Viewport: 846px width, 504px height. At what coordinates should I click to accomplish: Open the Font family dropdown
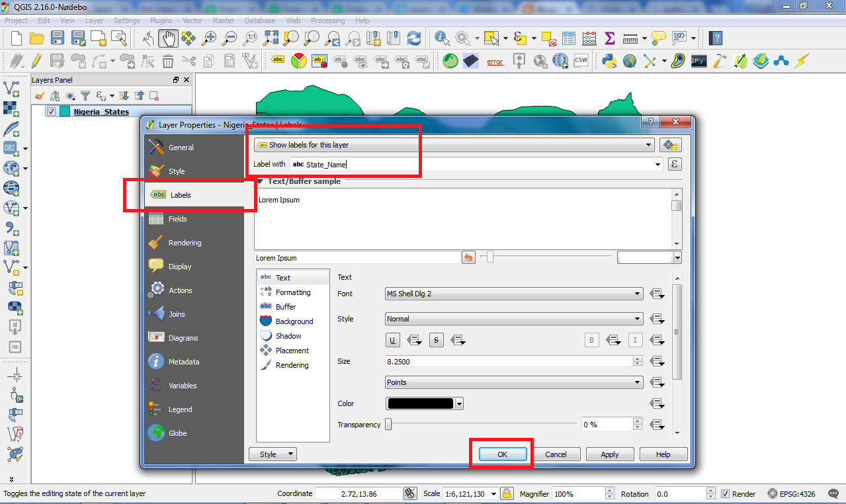514,294
